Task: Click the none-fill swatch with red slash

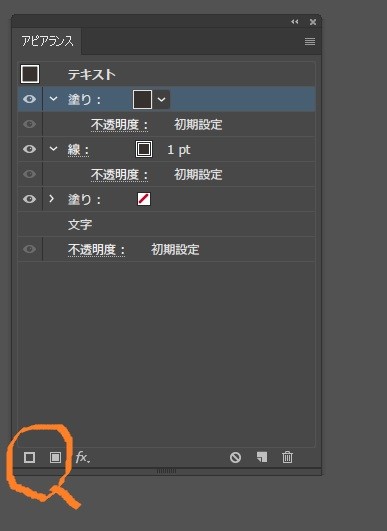Action: (x=144, y=199)
